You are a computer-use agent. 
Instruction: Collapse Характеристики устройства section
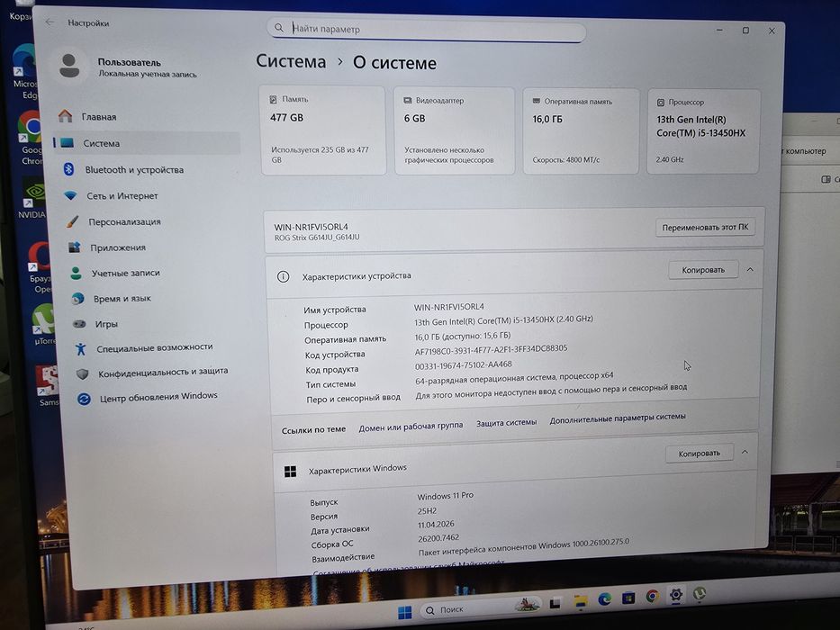point(750,269)
